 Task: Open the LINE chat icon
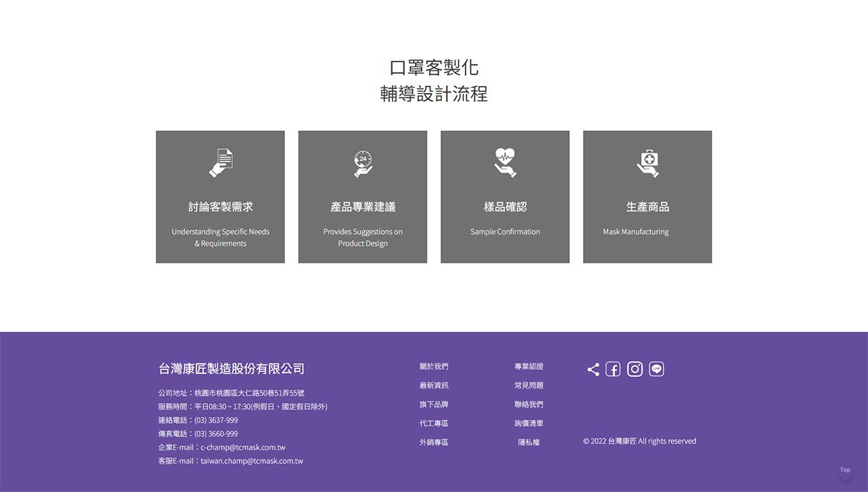coord(657,369)
